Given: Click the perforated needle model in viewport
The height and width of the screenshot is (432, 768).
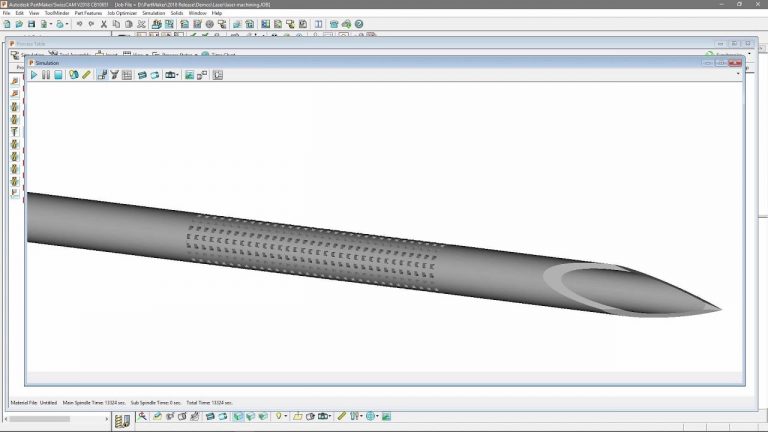Looking at the screenshot, I should tap(372, 255).
